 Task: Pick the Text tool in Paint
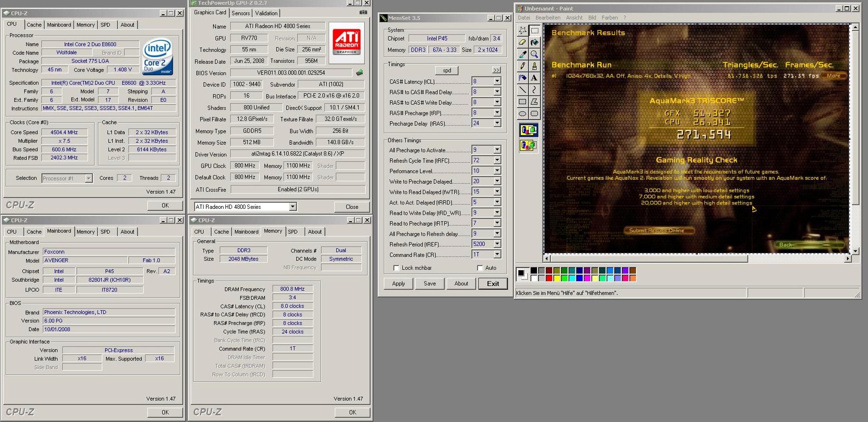pyautogui.click(x=534, y=78)
